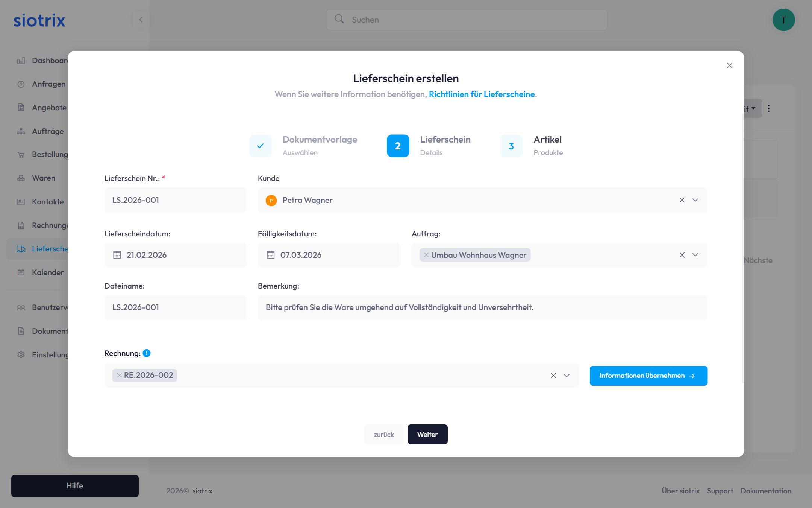Open user avatar T menu
The height and width of the screenshot is (508, 812).
pos(783,20)
